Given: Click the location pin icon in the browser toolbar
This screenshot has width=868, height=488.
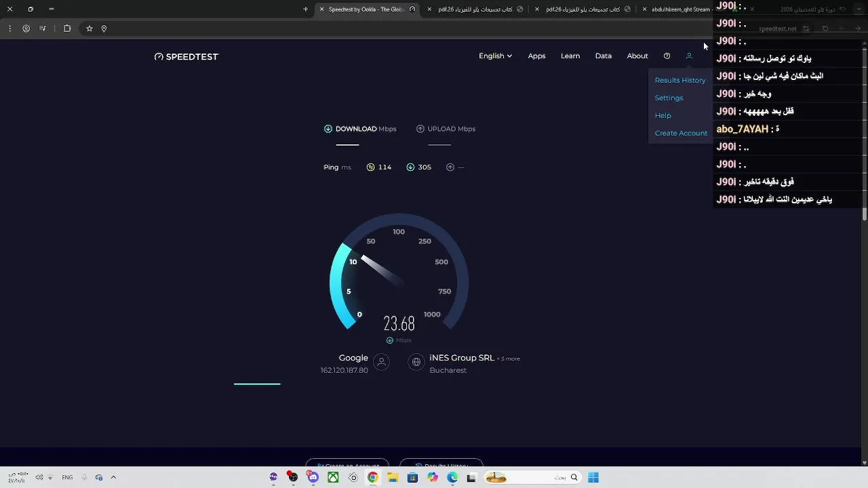Looking at the screenshot, I should 104,28.
